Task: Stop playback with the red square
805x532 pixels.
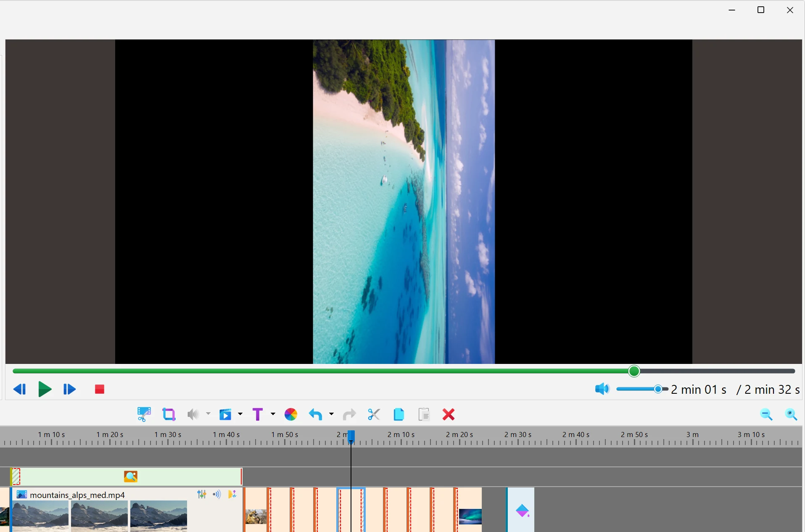Action: [100, 389]
